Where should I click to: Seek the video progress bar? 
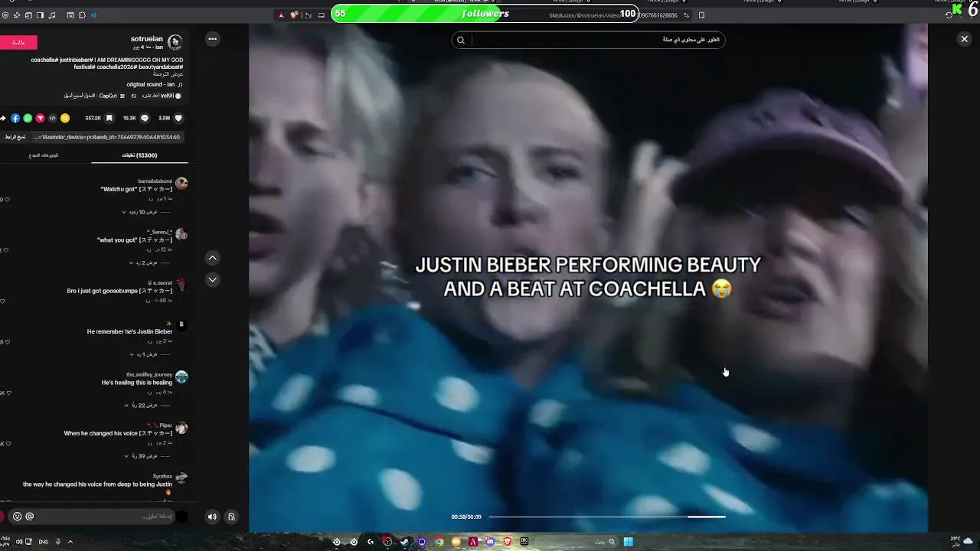606,517
